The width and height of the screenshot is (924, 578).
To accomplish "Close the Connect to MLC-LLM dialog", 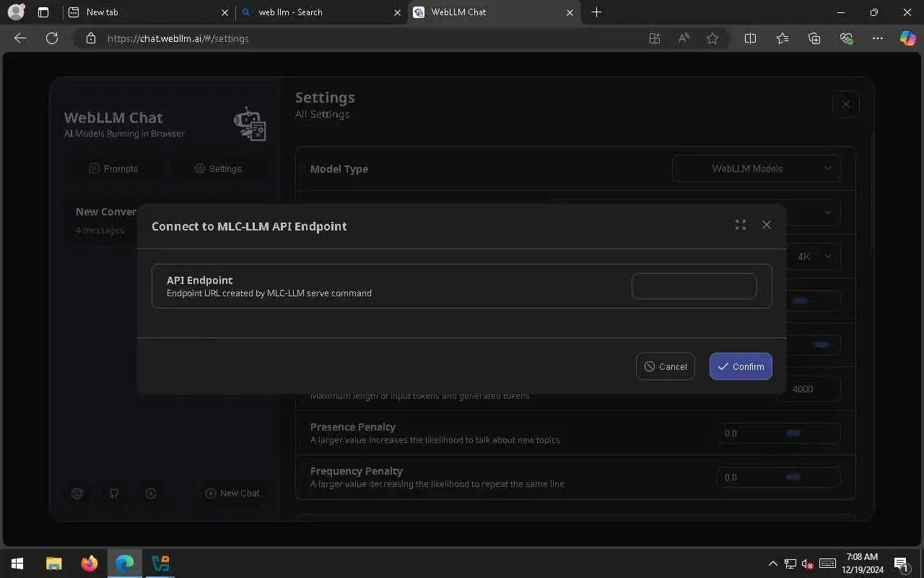I will 767,225.
